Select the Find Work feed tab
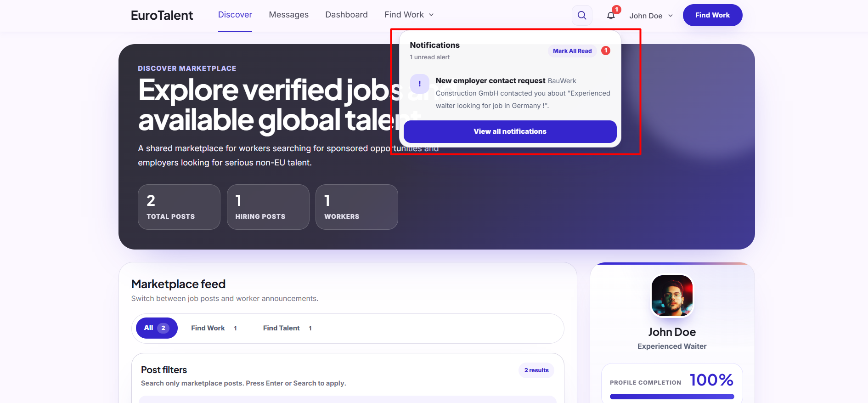The image size is (868, 403). [214, 328]
